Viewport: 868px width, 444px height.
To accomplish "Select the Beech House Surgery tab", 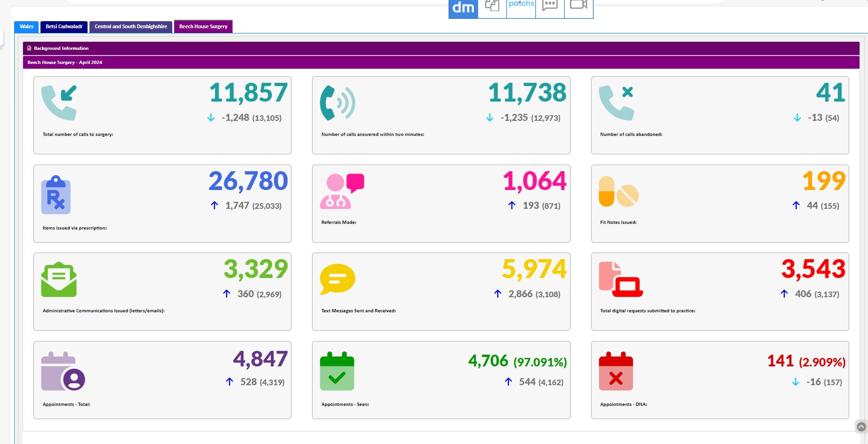I will 203,27.
